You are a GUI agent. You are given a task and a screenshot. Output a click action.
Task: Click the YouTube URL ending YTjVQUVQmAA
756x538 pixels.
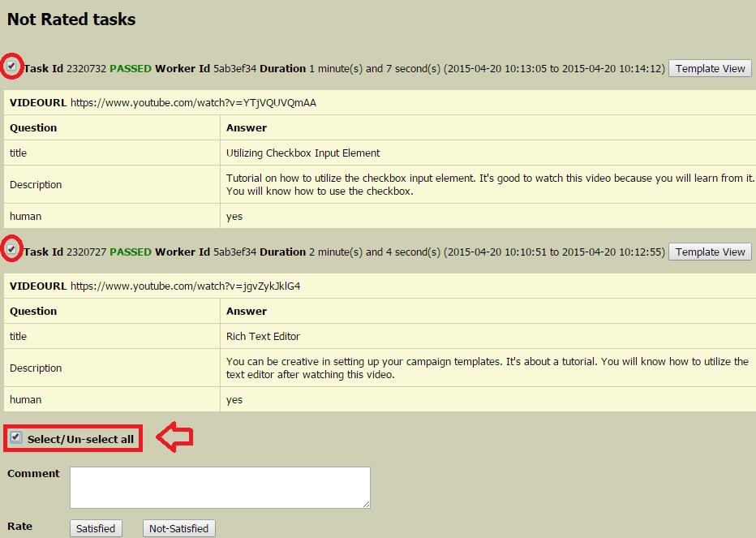tap(193, 103)
